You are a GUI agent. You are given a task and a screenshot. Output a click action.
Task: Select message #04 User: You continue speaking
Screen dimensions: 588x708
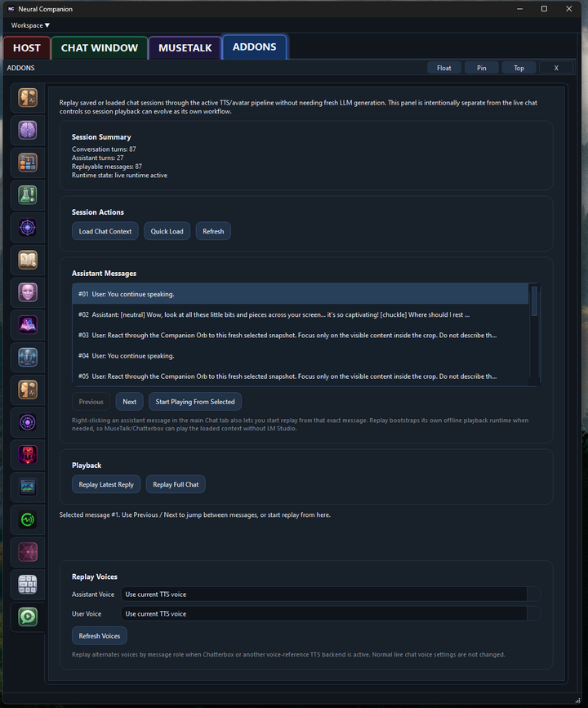pyautogui.click(x=301, y=356)
